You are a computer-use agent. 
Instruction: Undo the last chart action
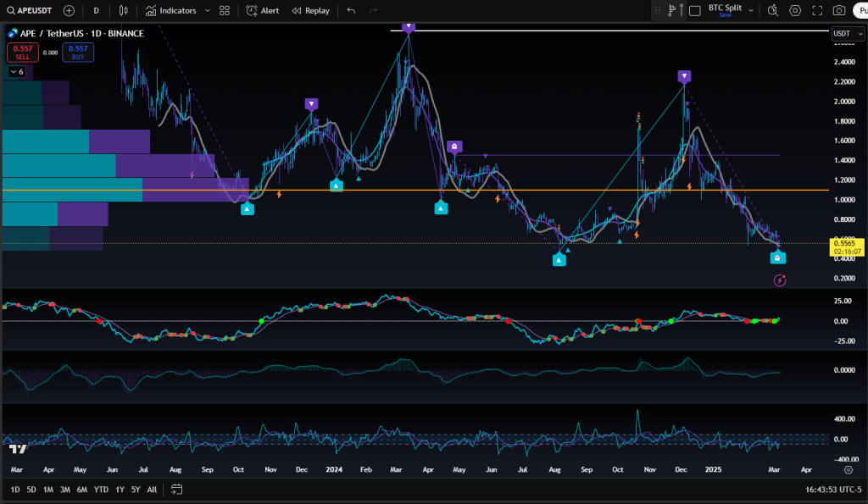pos(351,10)
